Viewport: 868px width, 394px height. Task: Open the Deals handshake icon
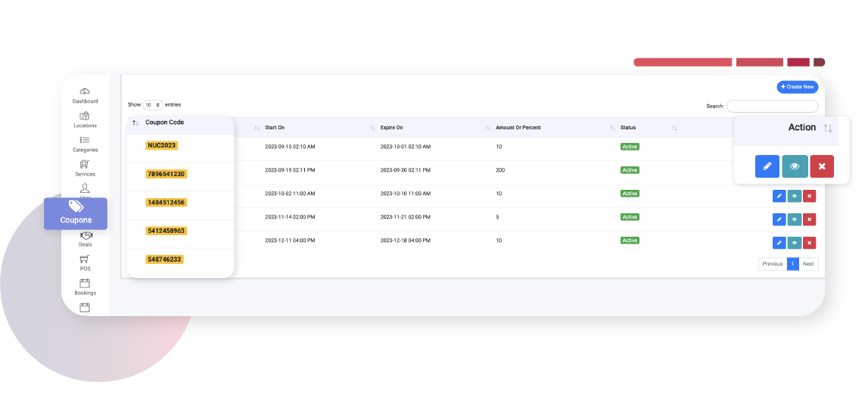click(x=85, y=236)
